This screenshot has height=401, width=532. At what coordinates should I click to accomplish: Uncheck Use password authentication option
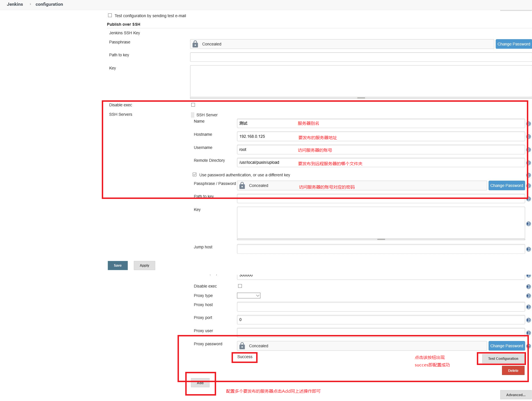(x=194, y=175)
